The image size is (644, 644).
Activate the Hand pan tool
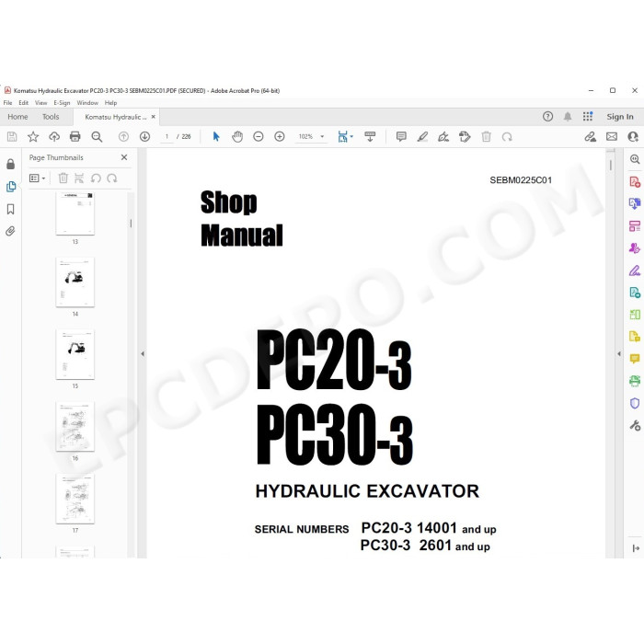[237, 137]
